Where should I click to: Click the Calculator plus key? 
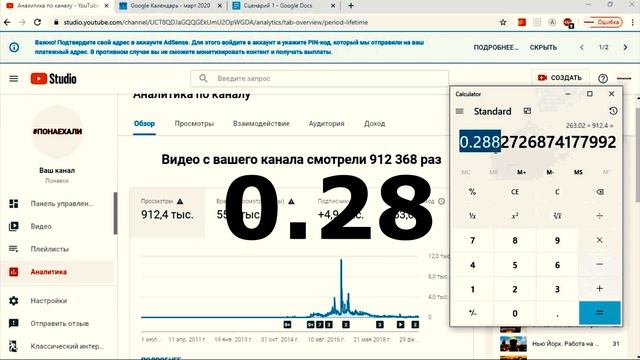600,289
